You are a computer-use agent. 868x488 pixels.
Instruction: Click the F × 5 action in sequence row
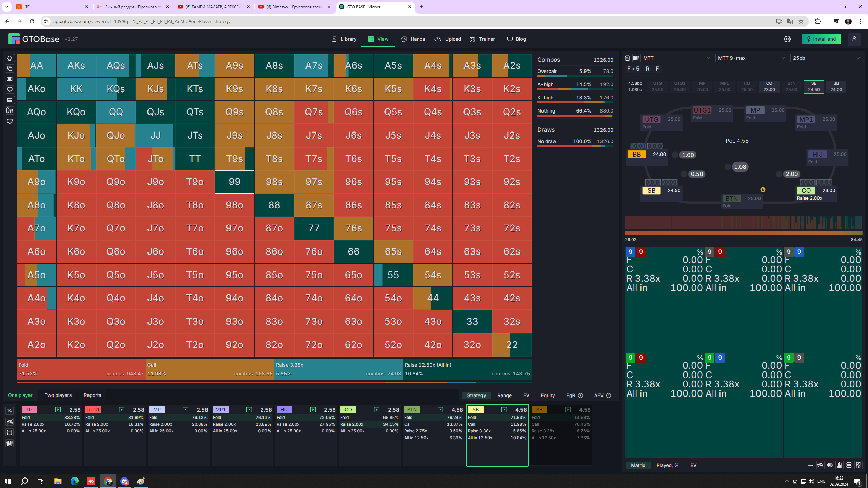pyautogui.click(x=633, y=69)
